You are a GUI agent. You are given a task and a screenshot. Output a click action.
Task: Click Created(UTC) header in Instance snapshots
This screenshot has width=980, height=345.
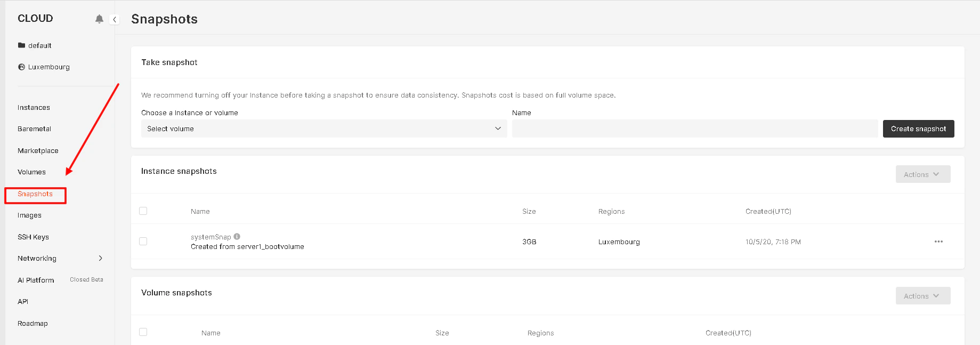(768, 211)
